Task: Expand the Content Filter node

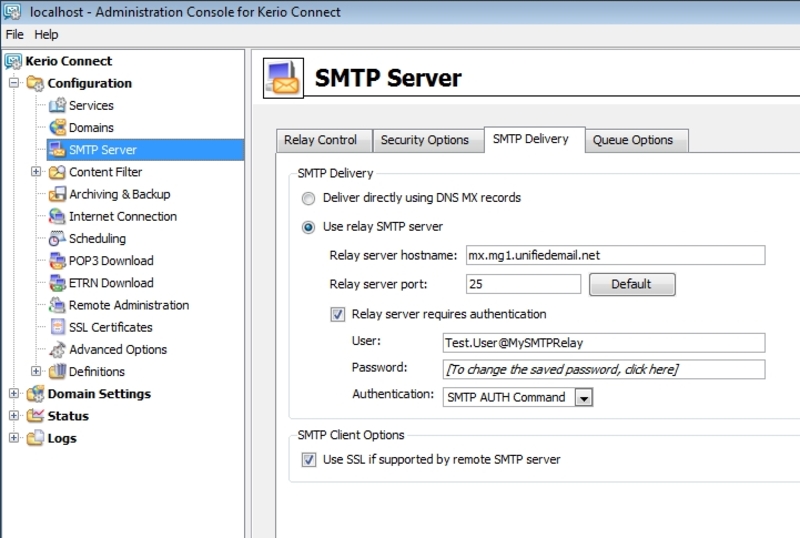Action: point(36,172)
